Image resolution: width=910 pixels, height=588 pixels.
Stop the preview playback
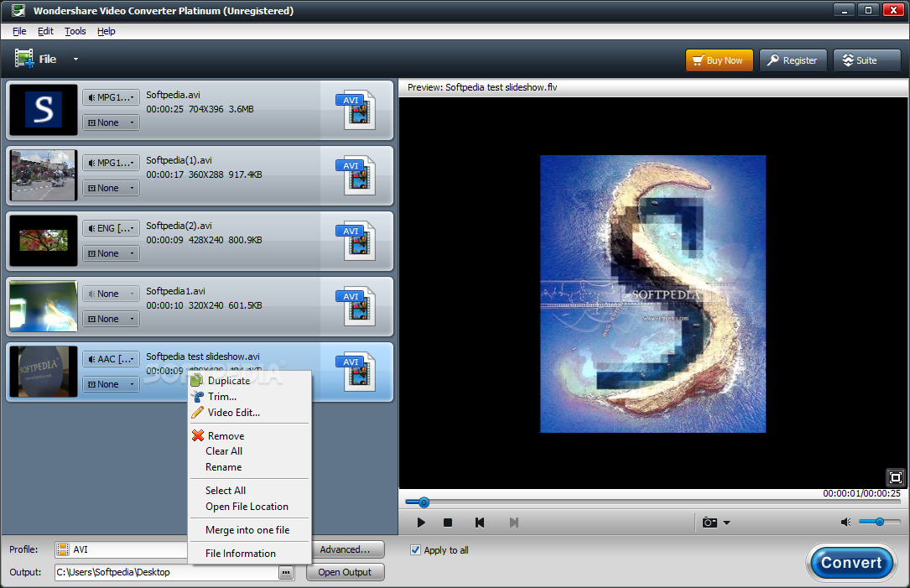(x=448, y=523)
